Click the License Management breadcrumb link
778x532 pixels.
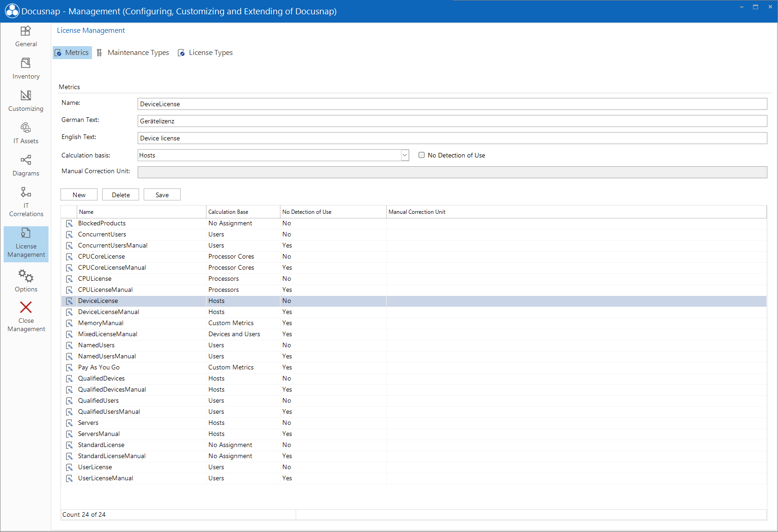(x=91, y=30)
